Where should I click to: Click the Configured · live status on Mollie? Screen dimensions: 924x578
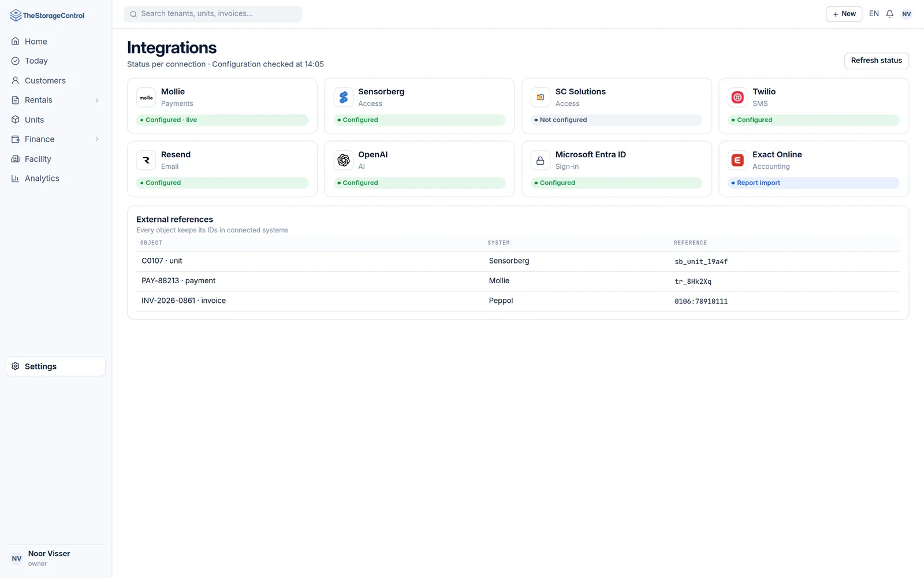[222, 120]
